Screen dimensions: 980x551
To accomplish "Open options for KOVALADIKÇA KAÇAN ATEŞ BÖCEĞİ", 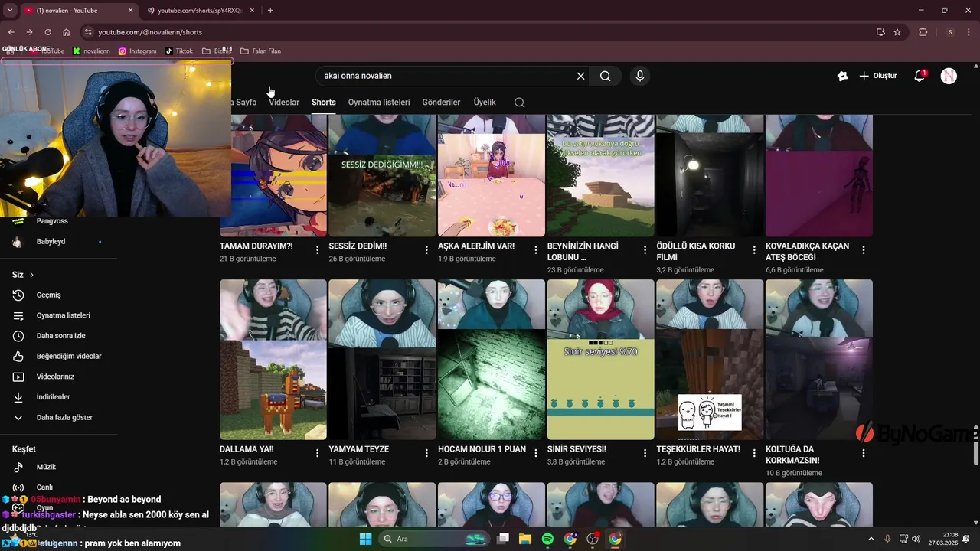I will pos(864,250).
